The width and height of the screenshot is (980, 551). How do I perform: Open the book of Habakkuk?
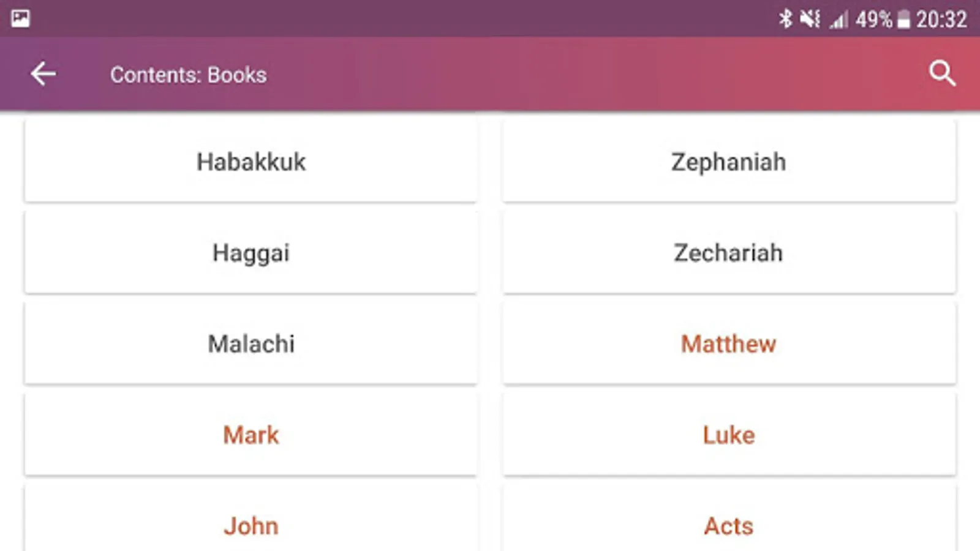pyautogui.click(x=251, y=162)
